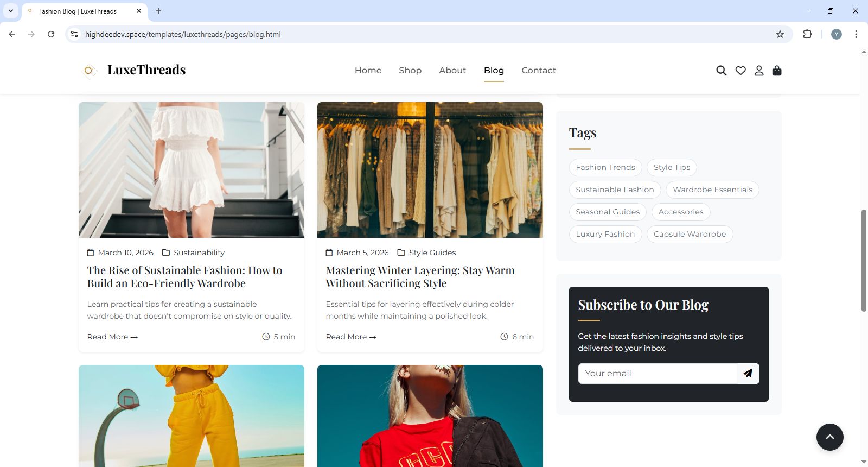Open the Mastering Winter Layering title

coord(420,277)
